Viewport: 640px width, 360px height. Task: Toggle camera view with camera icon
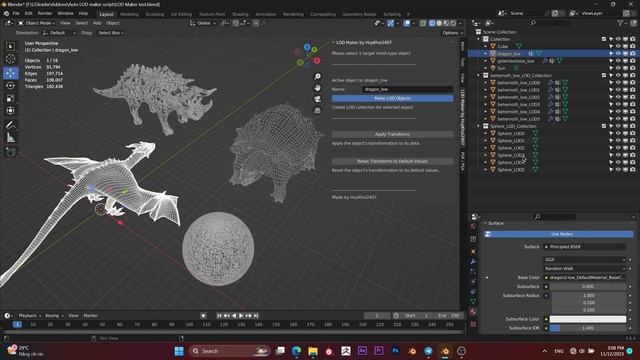[318, 99]
